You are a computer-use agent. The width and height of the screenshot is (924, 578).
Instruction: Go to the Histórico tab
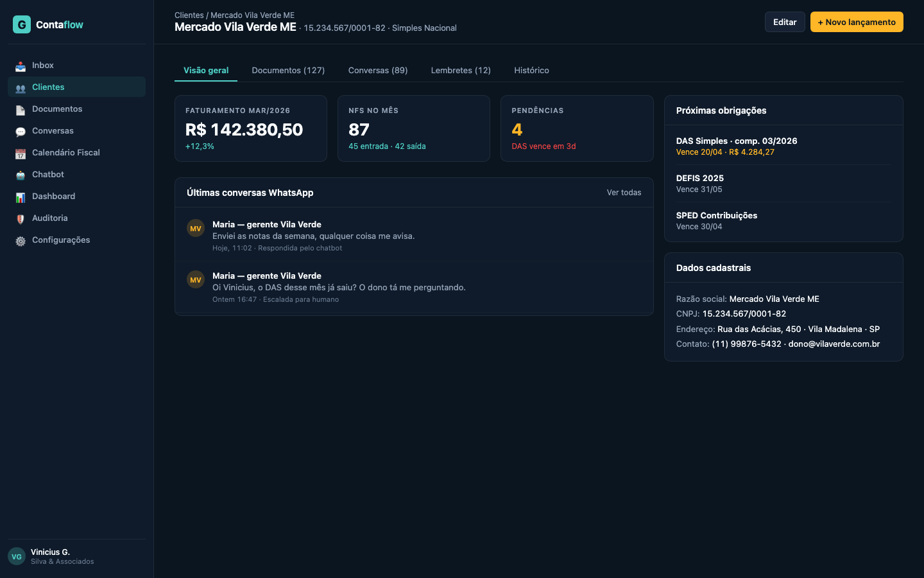pos(531,71)
